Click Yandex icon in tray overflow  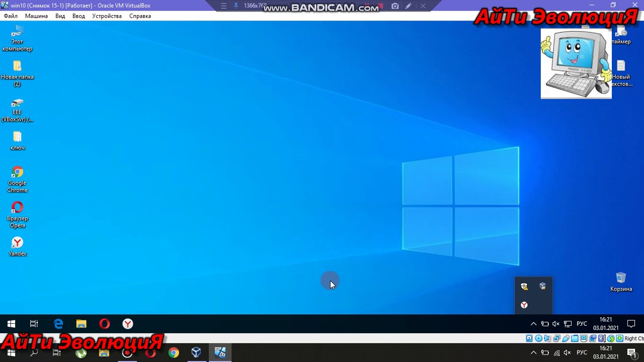point(524,305)
